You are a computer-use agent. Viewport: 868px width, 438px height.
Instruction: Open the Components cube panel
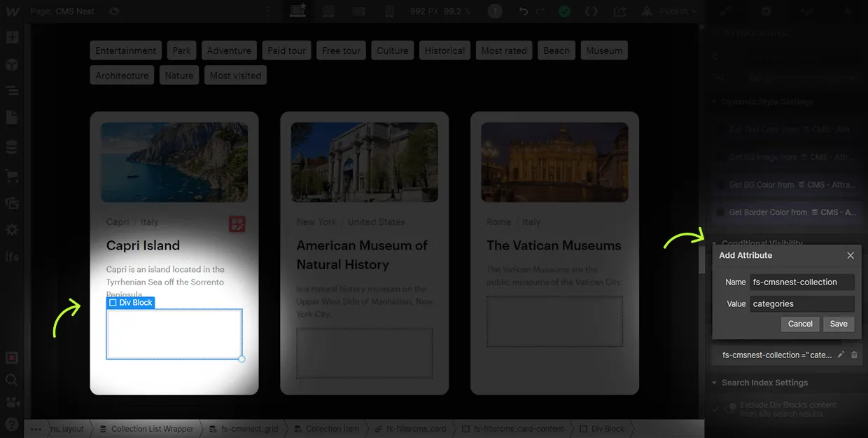point(12,64)
